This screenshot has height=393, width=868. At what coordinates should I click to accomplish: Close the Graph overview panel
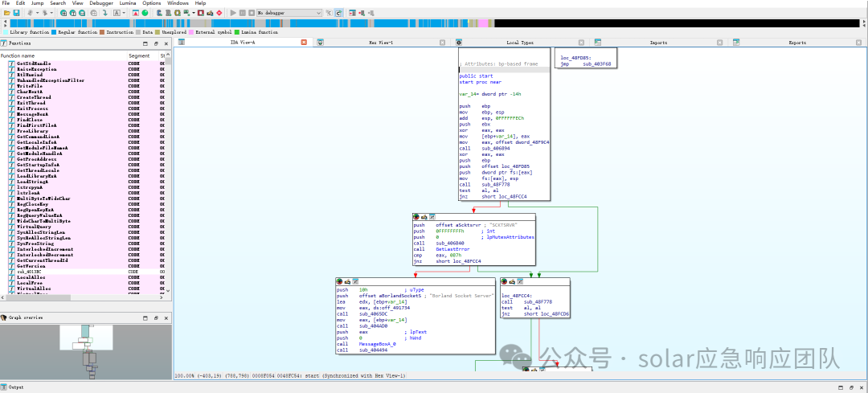pos(166,317)
